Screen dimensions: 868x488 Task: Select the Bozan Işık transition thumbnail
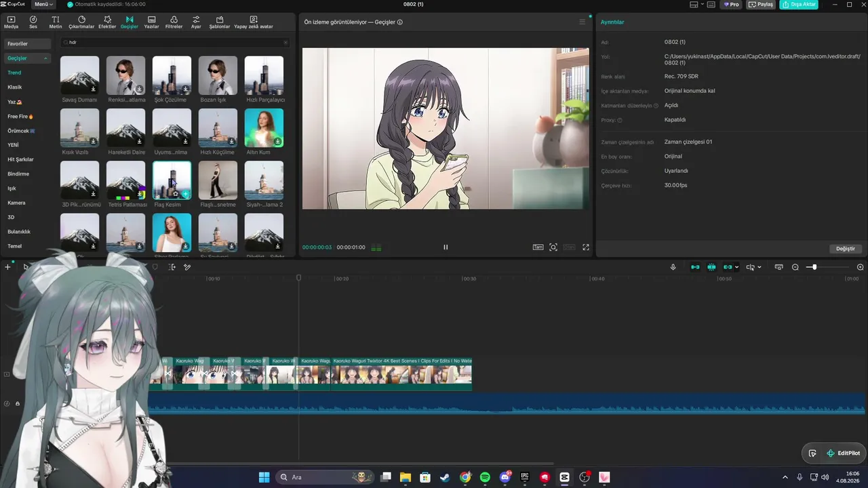(218, 75)
